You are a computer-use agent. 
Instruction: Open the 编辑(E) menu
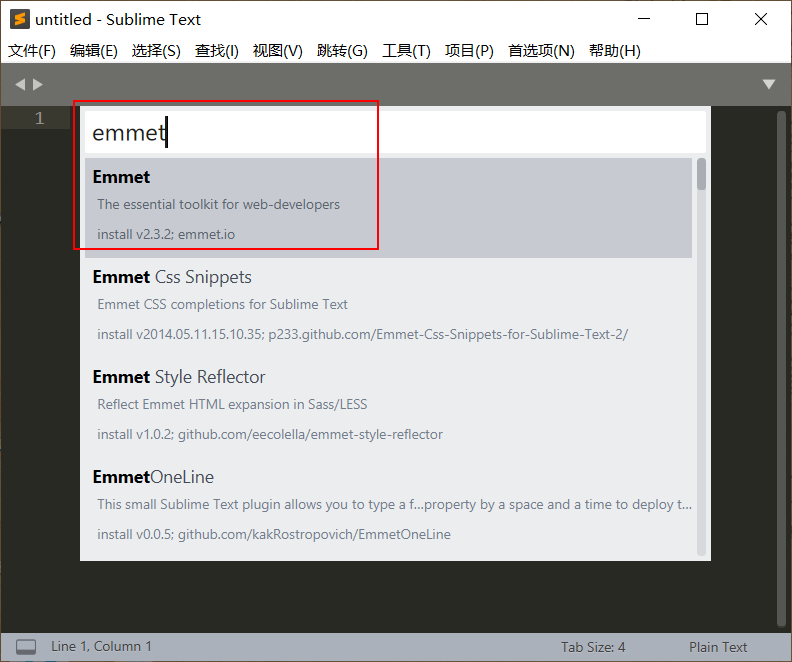click(94, 51)
